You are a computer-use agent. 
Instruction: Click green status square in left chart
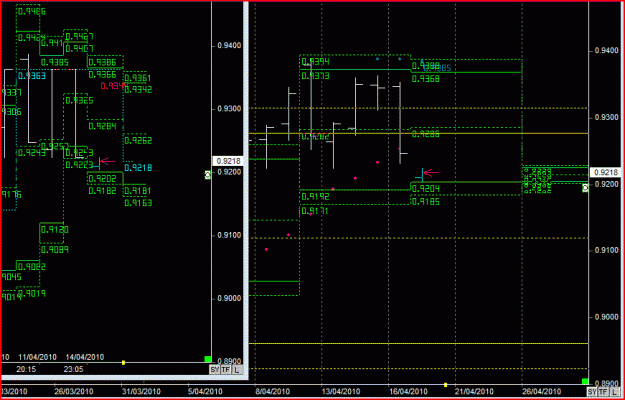pyautogui.click(x=208, y=359)
